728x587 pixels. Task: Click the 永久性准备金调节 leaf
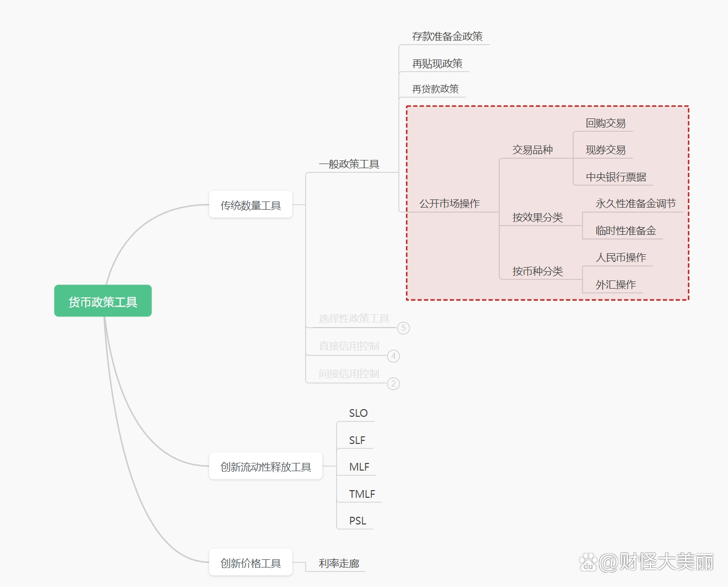tap(635, 204)
